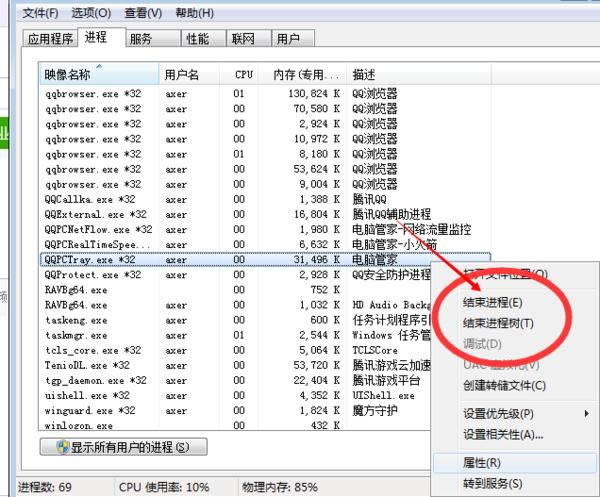Sort processes by CPU column header
The image size is (600, 497).
(x=243, y=75)
